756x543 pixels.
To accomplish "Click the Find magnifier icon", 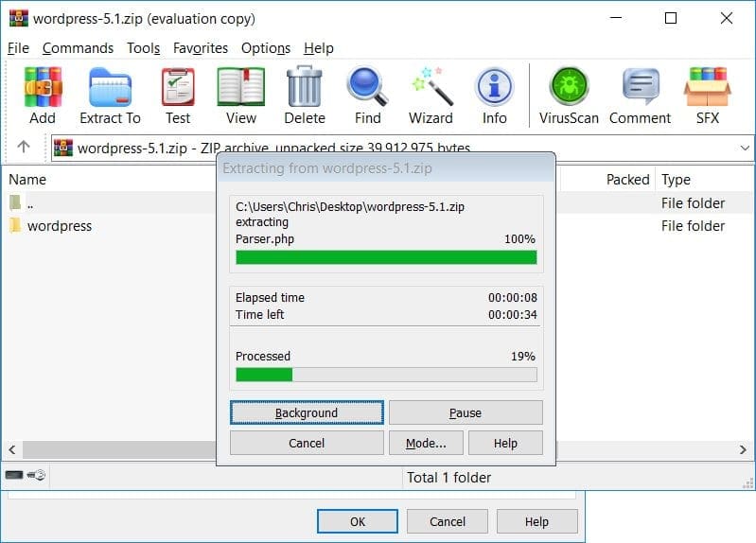I will pos(367,86).
